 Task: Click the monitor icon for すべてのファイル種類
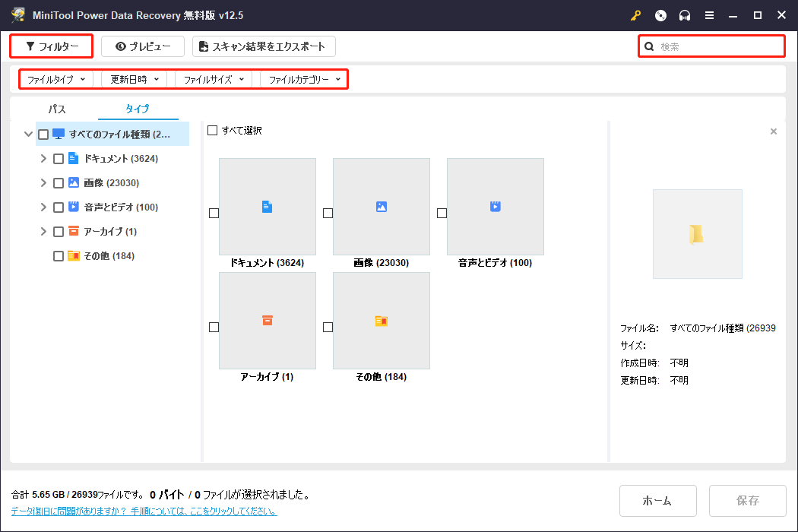click(59, 134)
